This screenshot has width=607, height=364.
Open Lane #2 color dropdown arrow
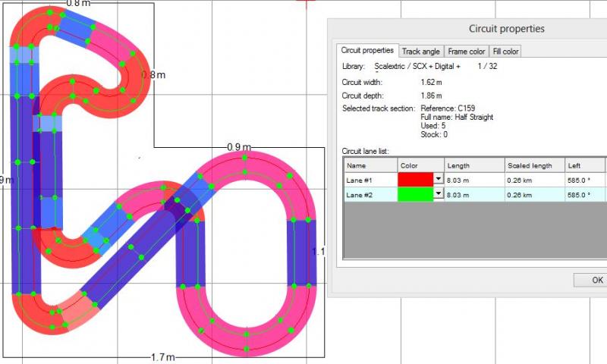coord(437,194)
